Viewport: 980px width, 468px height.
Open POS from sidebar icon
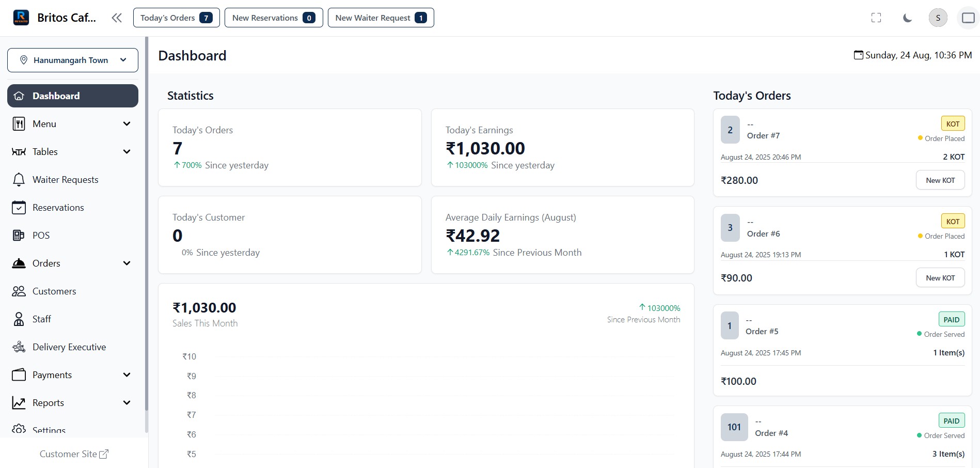click(x=19, y=236)
